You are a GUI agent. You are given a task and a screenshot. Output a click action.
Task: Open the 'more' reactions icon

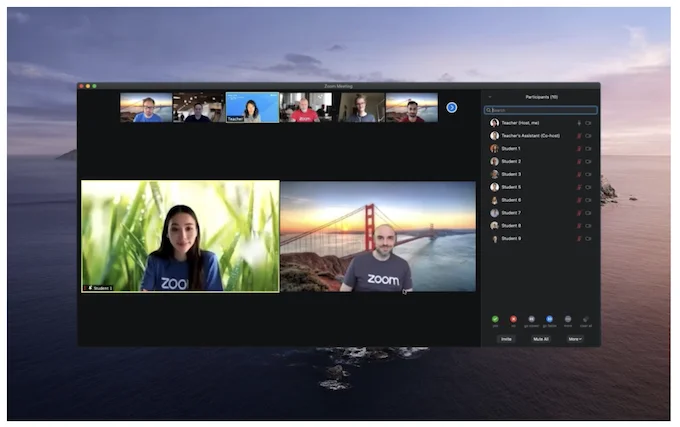(568, 319)
